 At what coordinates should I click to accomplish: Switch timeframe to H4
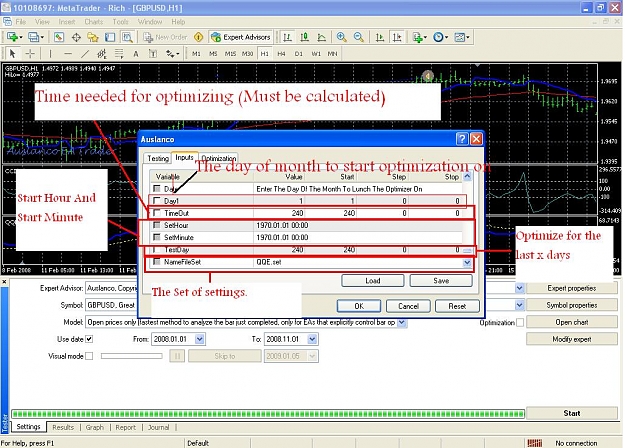[281, 53]
